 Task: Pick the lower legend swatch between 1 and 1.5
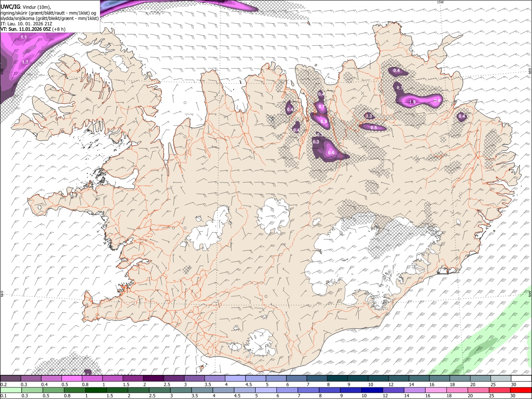[96, 390]
